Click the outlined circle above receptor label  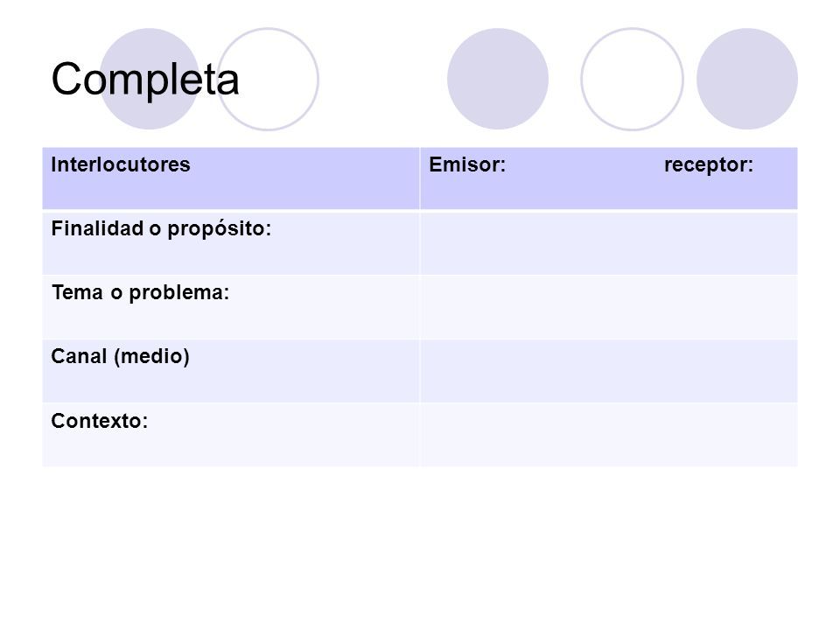[632, 79]
